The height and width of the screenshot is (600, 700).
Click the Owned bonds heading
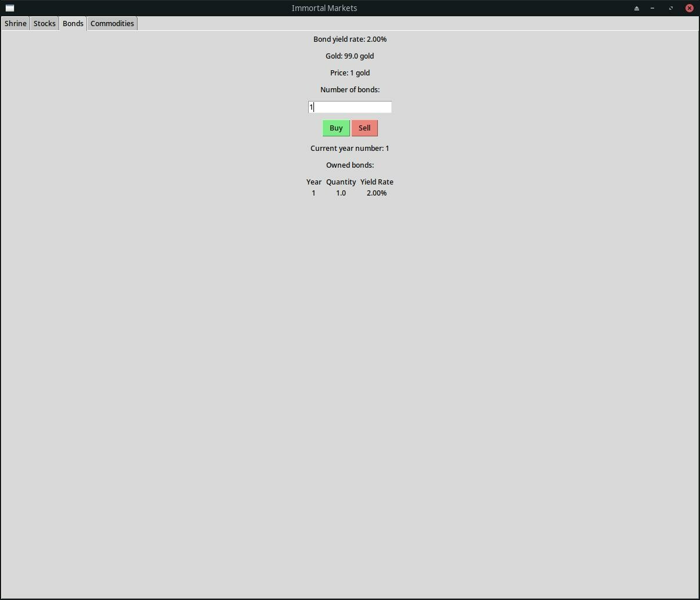(x=350, y=165)
